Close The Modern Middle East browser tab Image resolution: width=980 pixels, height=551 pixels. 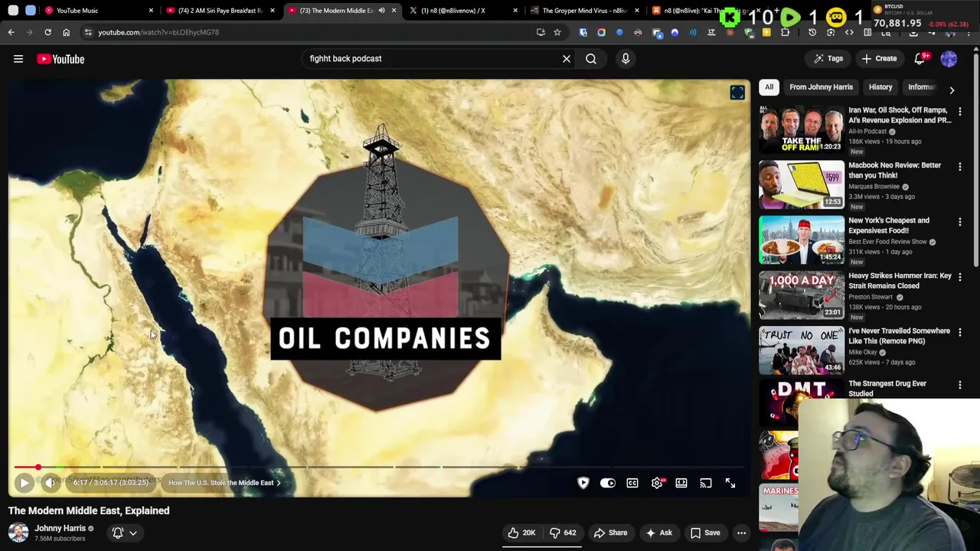pyautogui.click(x=394, y=11)
